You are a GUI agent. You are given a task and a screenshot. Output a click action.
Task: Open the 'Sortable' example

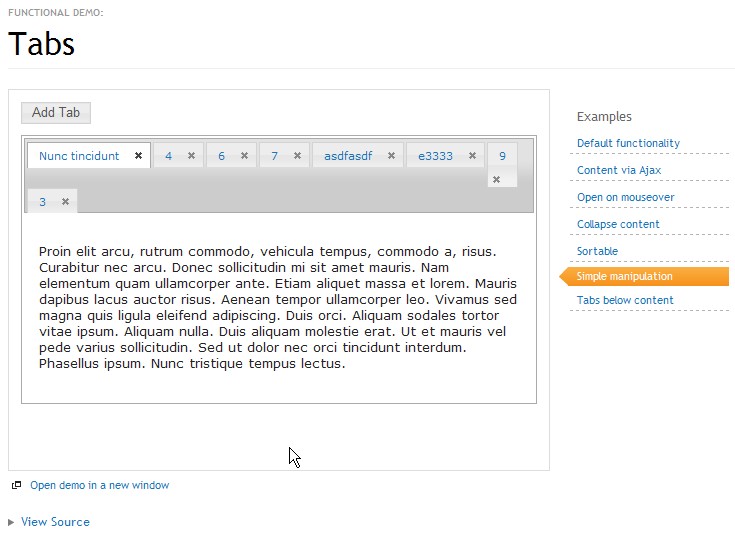tap(597, 251)
